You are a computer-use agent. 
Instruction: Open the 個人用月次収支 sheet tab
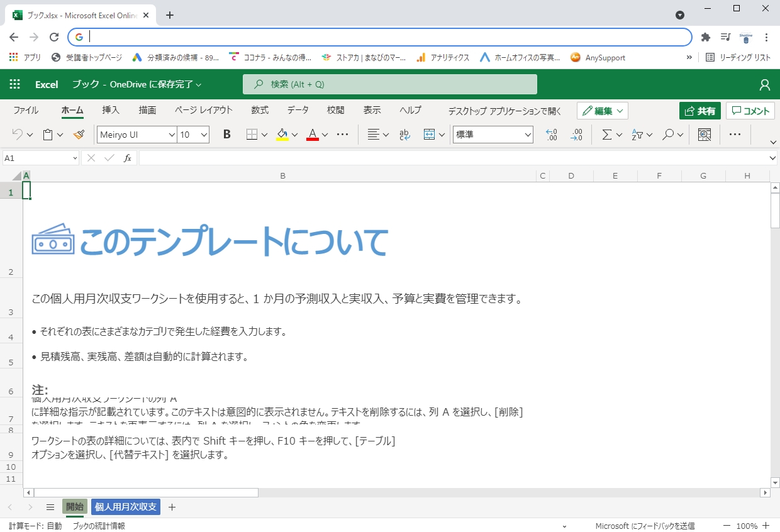126,507
